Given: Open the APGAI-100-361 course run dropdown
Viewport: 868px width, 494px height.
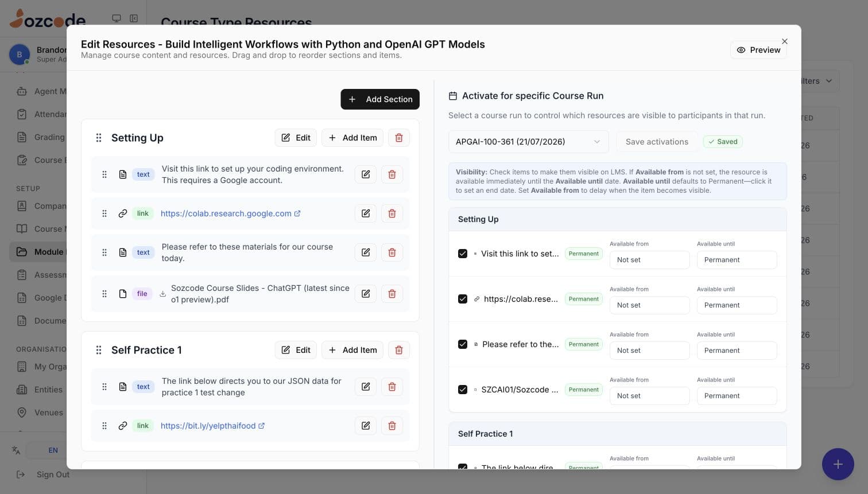Looking at the screenshot, I should click(x=528, y=142).
